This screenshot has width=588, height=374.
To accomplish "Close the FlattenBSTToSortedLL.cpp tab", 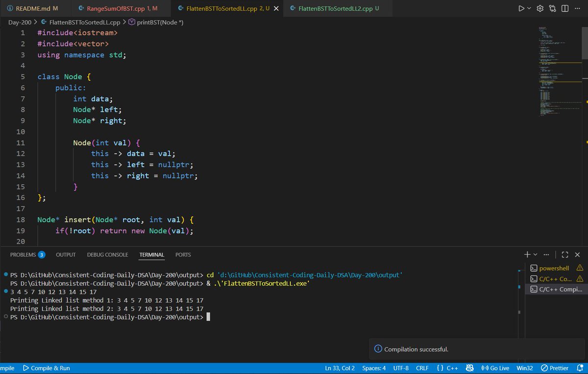I will [x=276, y=9].
